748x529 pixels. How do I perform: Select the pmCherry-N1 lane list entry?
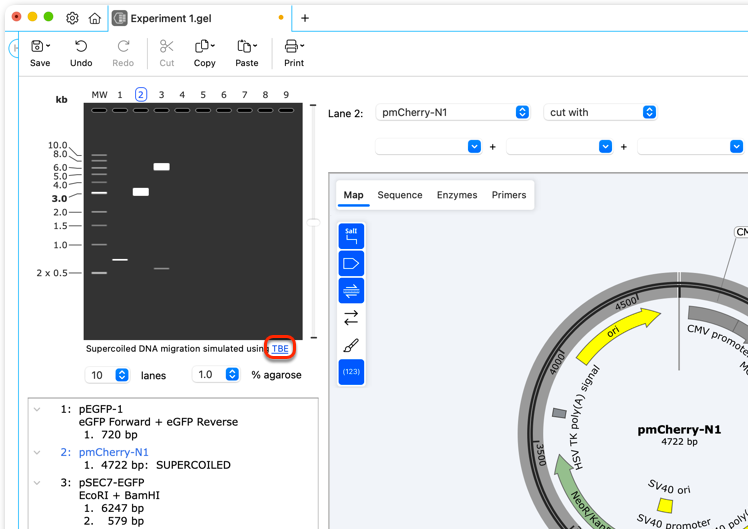[114, 452]
